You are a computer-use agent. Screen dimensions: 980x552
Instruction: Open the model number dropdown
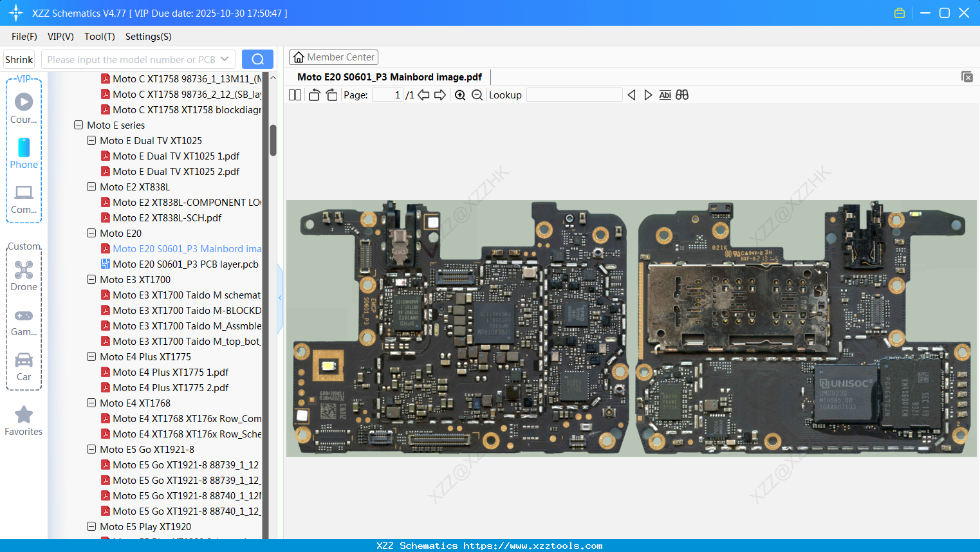[225, 59]
